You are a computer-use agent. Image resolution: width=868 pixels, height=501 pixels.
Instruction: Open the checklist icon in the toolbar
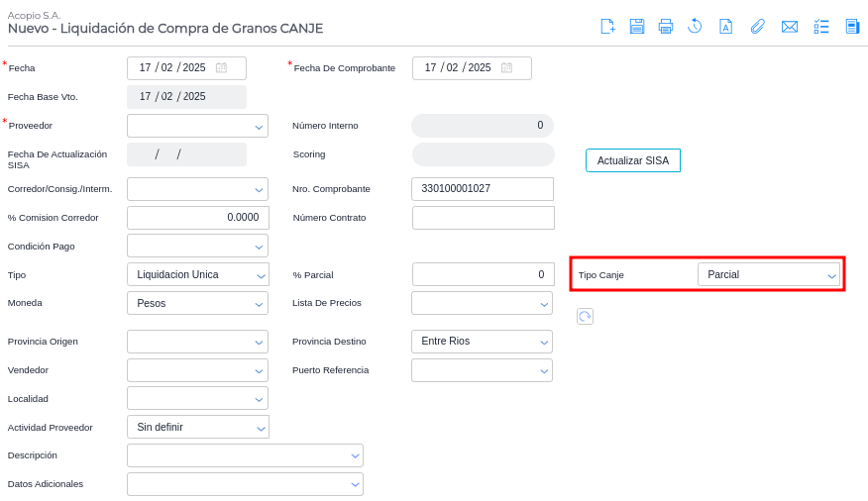click(x=821, y=27)
